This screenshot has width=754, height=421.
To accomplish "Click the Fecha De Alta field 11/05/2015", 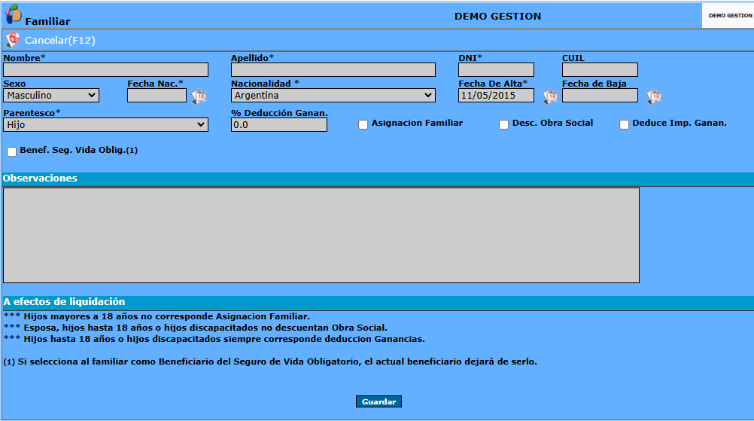I will [x=496, y=95].
